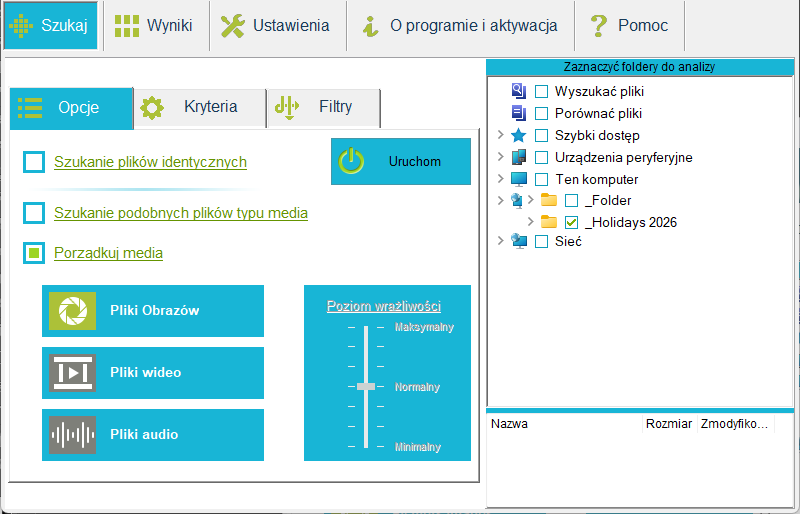Check the Ten komputer checkbox
The image size is (800, 514).
(541, 179)
